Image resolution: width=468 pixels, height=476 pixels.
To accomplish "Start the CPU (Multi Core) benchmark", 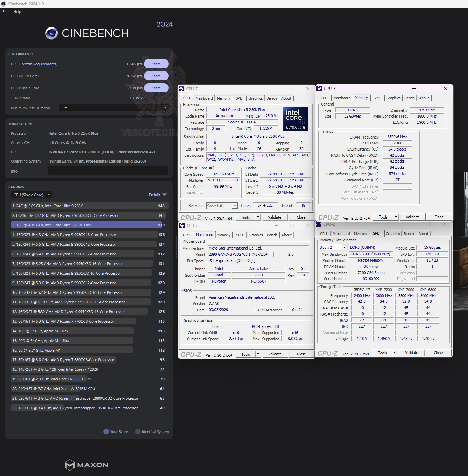I will point(156,76).
